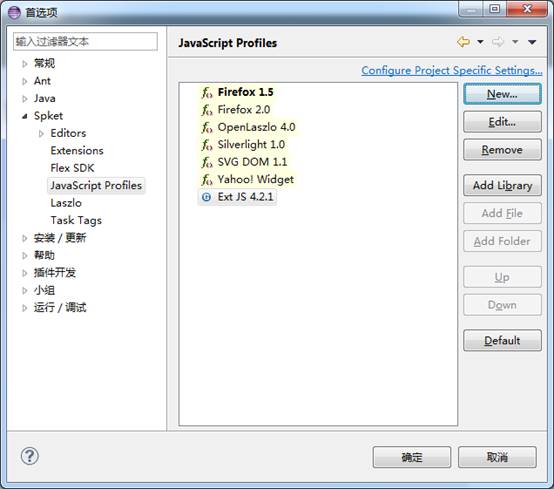Open the Back history dropdown arrow
The height and width of the screenshot is (489, 554).
point(481,42)
